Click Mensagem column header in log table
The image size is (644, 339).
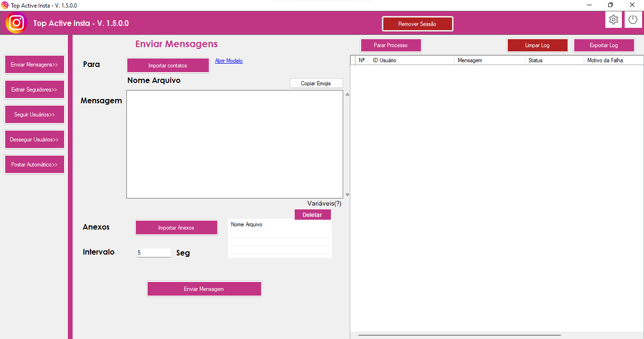coord(490,60)
